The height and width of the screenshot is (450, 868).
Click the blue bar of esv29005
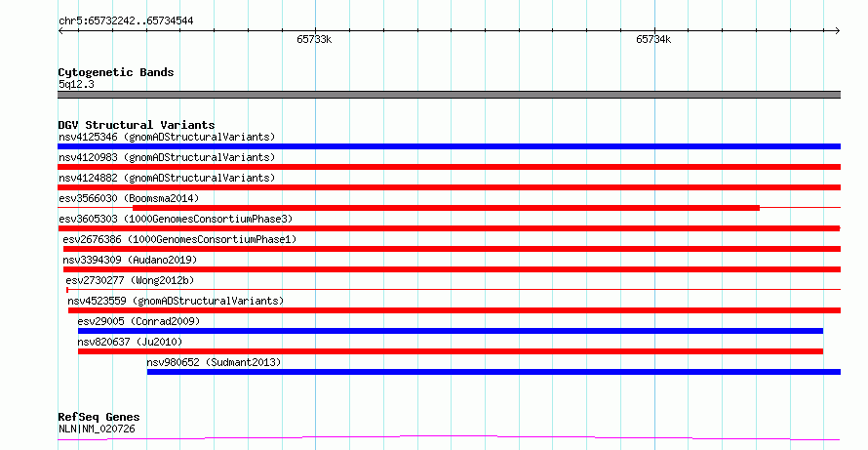451,332
